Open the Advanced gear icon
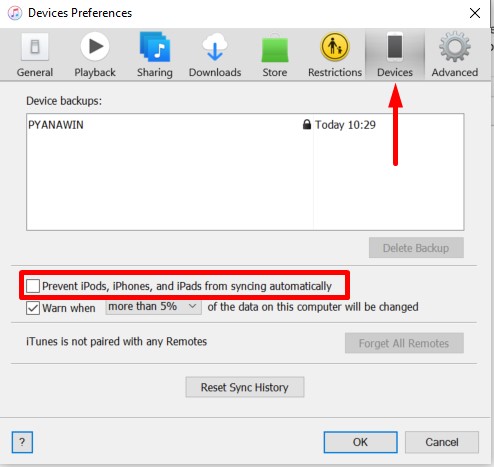This screenshot has width=494, height=467. click(455, 47)
